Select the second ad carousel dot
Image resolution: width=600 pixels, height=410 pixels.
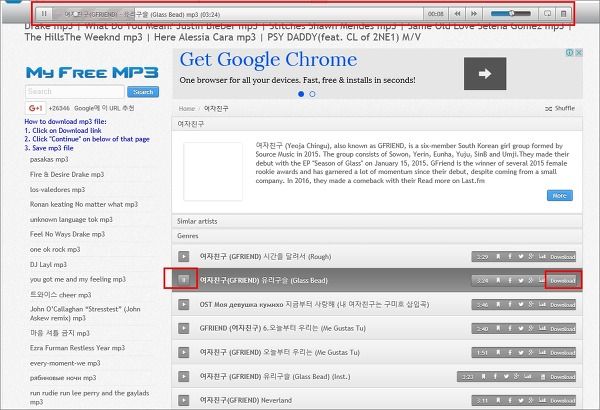[x=312, y=94]
